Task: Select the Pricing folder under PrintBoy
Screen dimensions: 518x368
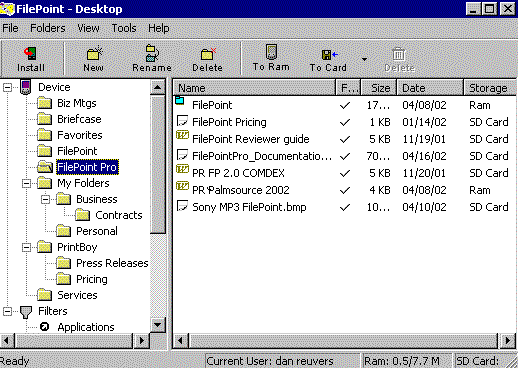Action: click(x=92, y=279)
